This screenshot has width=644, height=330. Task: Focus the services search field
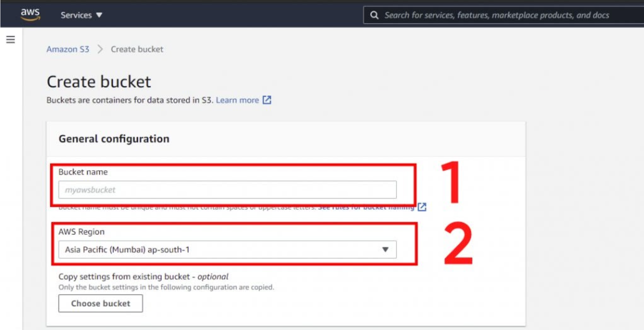click(504, 15)
